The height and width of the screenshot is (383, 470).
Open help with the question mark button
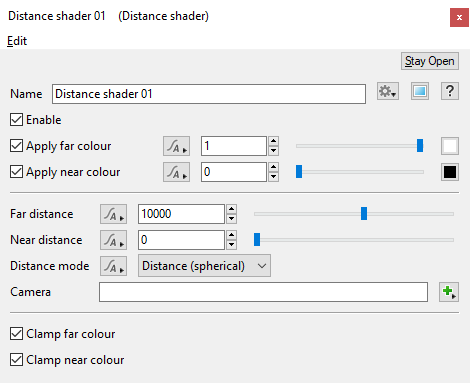point(450,91)
